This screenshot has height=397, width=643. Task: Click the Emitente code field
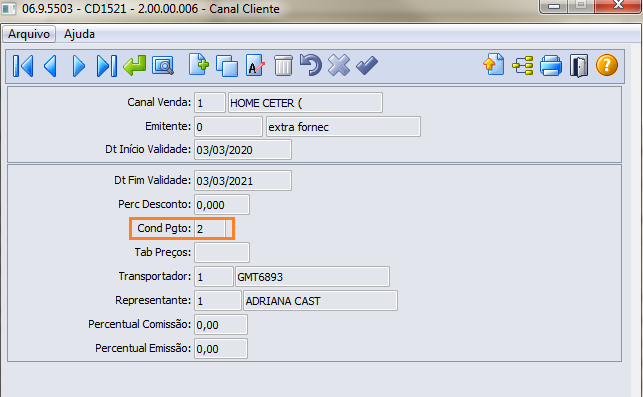click(x=228, y=127)
